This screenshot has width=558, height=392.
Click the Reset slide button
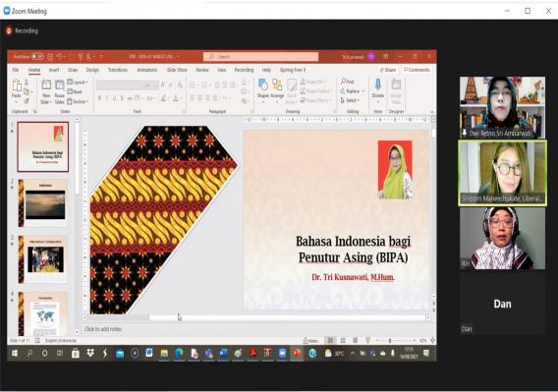[75, 91]
